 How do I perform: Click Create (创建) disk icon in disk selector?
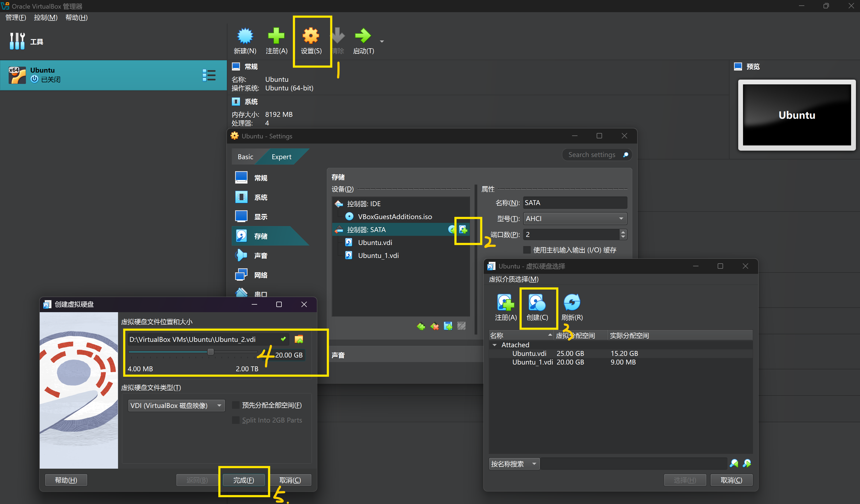pyautogui.click(x=537, y=303)
